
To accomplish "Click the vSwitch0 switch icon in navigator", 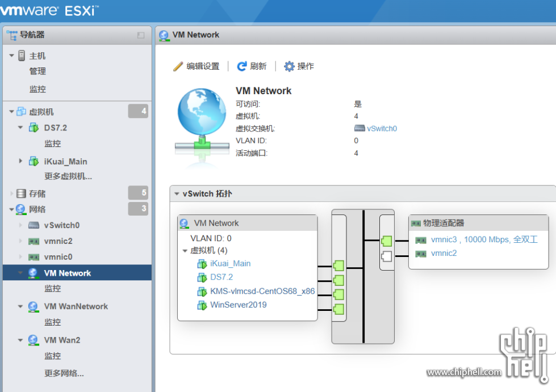I will click(x=34, y=225).
